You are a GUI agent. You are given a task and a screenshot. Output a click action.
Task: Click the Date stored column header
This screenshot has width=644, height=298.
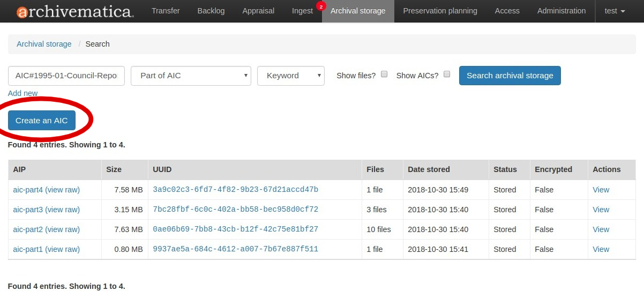(x=429, y=169)
